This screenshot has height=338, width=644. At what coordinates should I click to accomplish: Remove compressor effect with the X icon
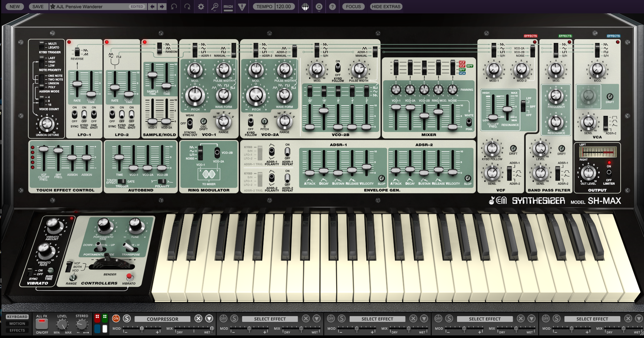[x=198, y=318]
